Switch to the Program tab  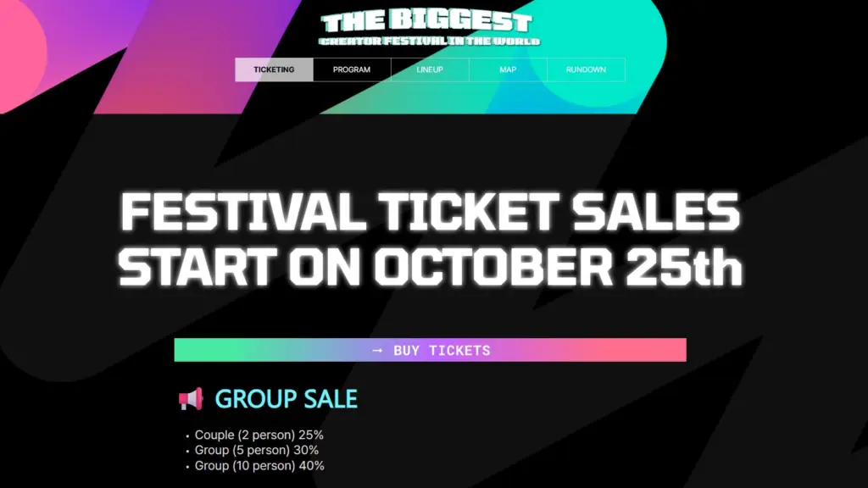tap(352, 69)
